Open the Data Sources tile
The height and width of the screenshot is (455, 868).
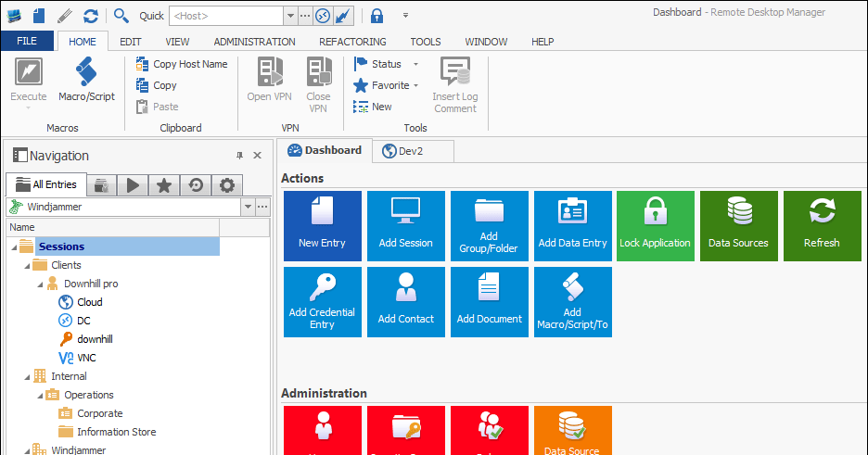point(738,225)
